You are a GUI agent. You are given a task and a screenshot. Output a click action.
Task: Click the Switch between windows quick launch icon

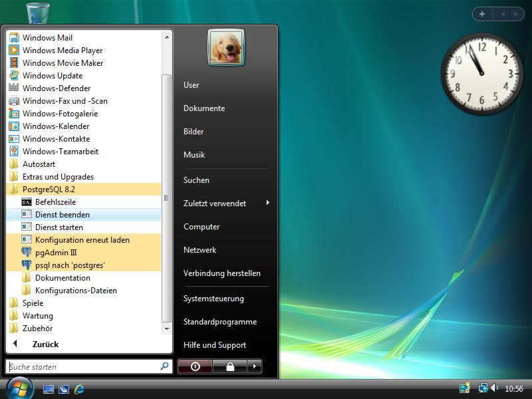point(63,389)
